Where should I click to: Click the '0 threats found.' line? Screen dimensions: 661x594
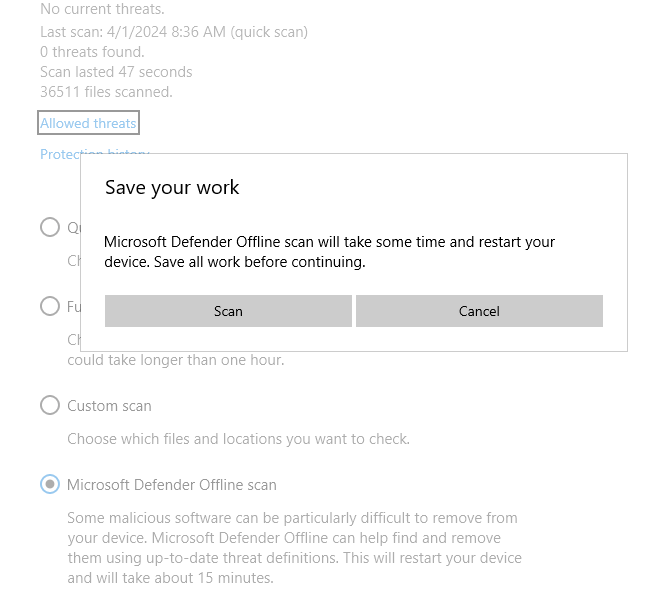pos(92,52)
